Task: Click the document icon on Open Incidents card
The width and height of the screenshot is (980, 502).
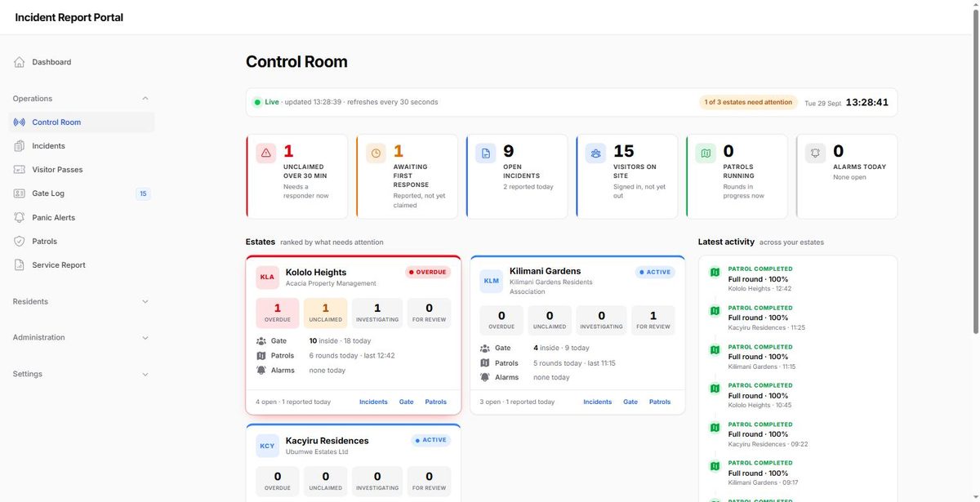Action: [x=486, y=153]
